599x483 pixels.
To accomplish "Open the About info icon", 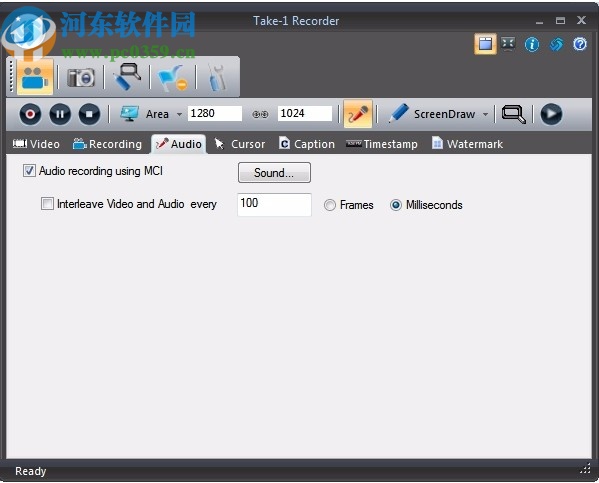I will tap(532, 44).
